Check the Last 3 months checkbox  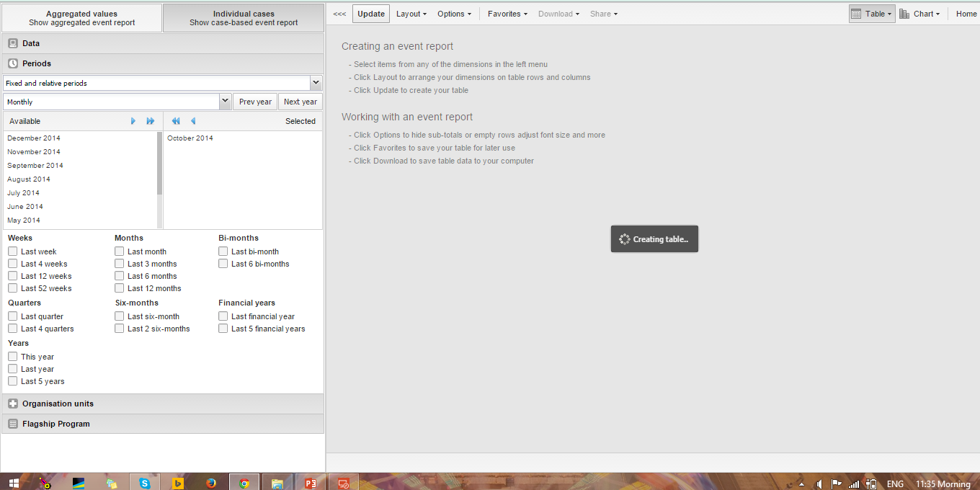pyautogui.click(x=120, y=264)
